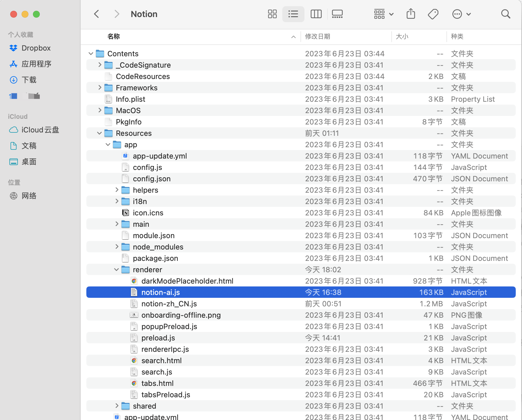Select app-update.yml inside the app folder
Viewport: 522px width, 420px height.
click(x=160, y=156)
